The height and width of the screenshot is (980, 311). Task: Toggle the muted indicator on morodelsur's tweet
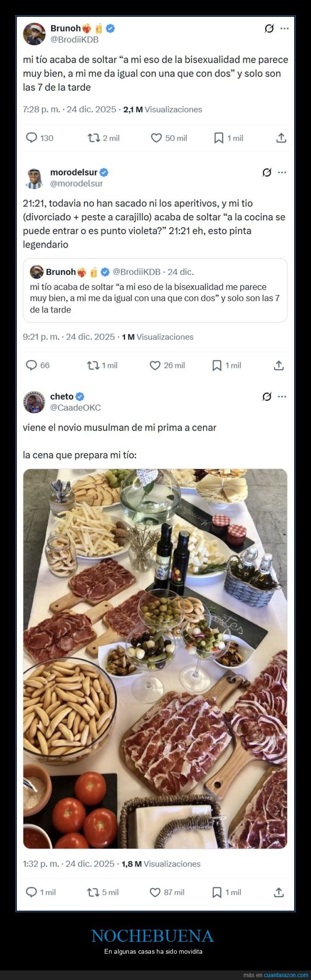(267, 173)
